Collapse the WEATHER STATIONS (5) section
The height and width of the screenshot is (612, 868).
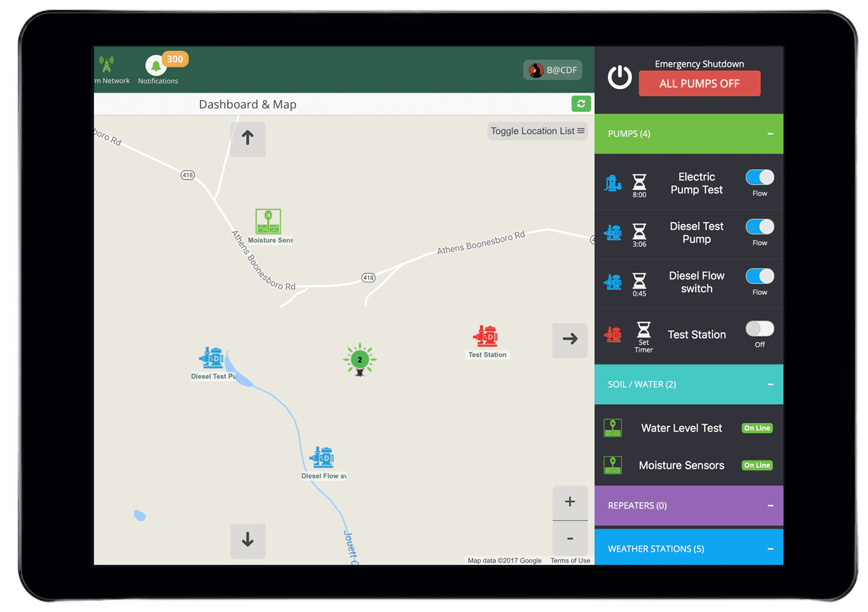pos(770,549)
